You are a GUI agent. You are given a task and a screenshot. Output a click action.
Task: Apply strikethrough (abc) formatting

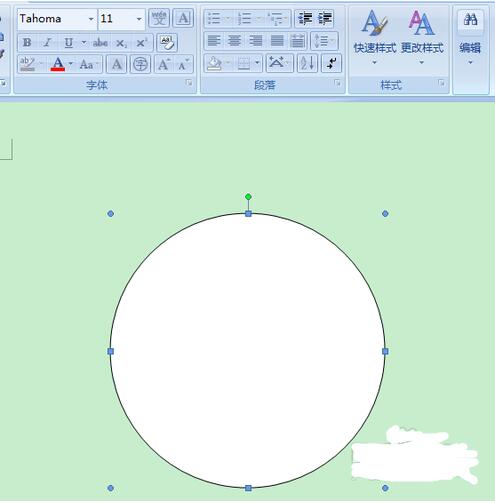coord(100,43)
